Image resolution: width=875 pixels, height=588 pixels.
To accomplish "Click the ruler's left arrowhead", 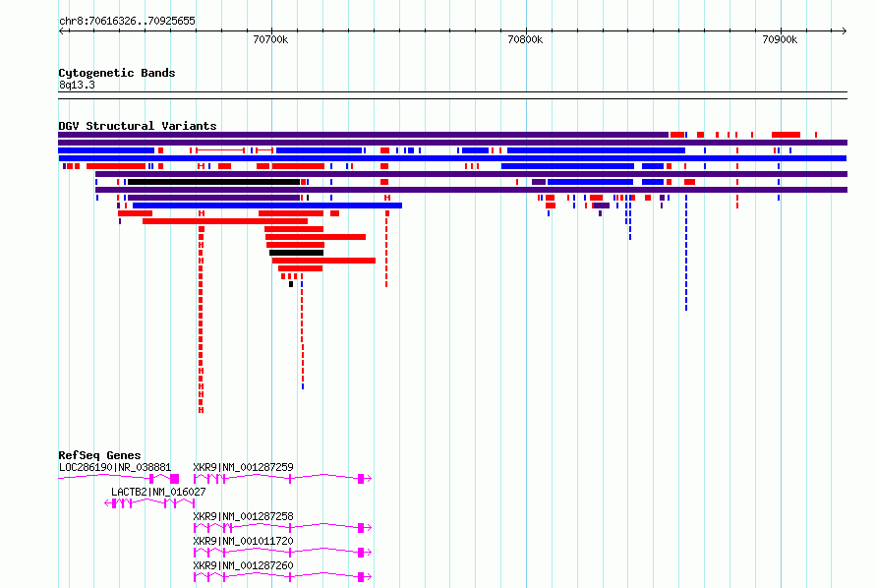I will (61, 31).
